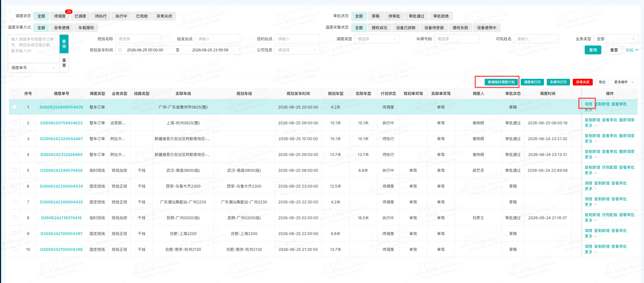
Task: Open 更多操作 chevron menu
Action: 633,82
